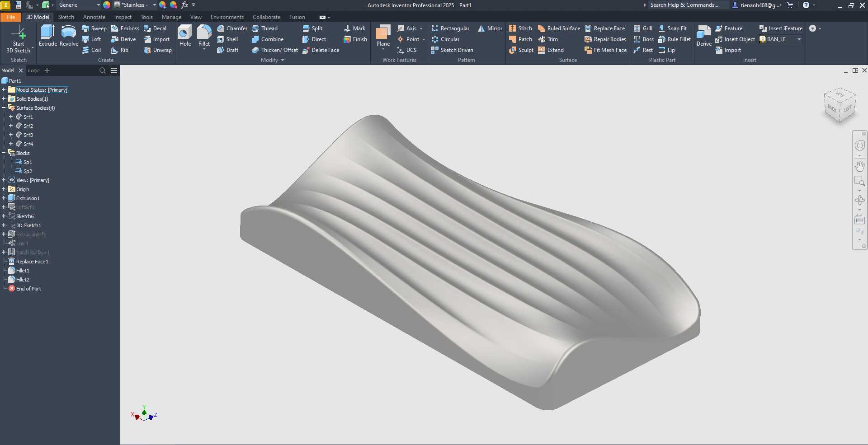Click the Thicken/Offset tool
This screenshot has height=445, width=868.
pos(275,50)
